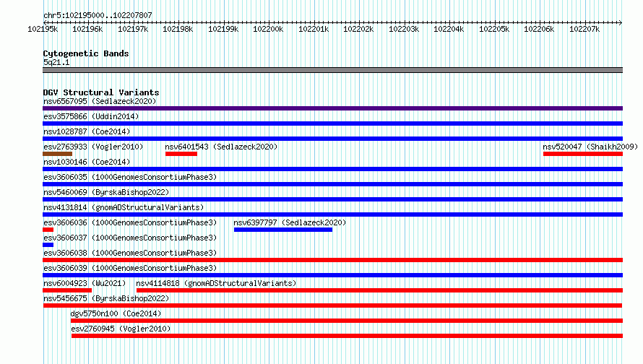The image size is (643, 364).
Task: Click the 102195k ruler position
Action: point(43,29)
